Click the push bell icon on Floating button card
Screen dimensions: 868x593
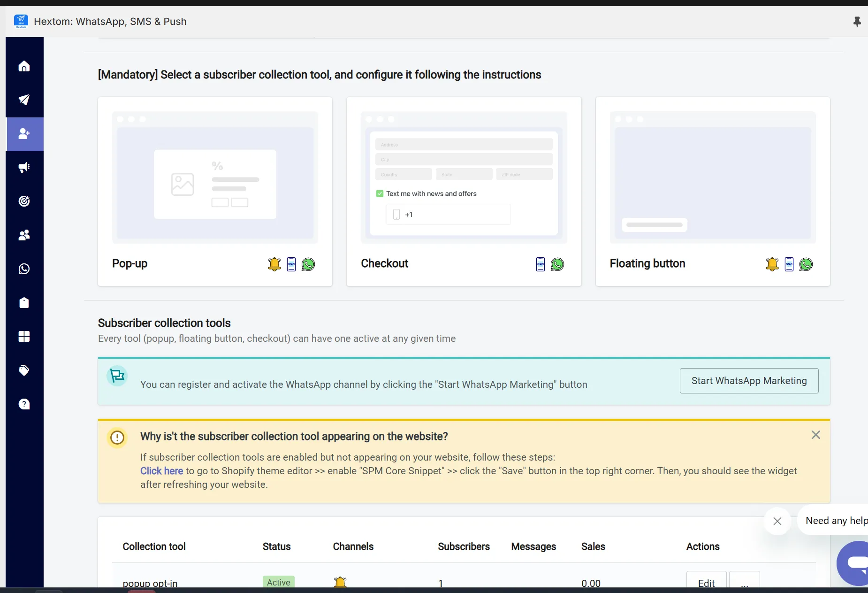point(772,264)
